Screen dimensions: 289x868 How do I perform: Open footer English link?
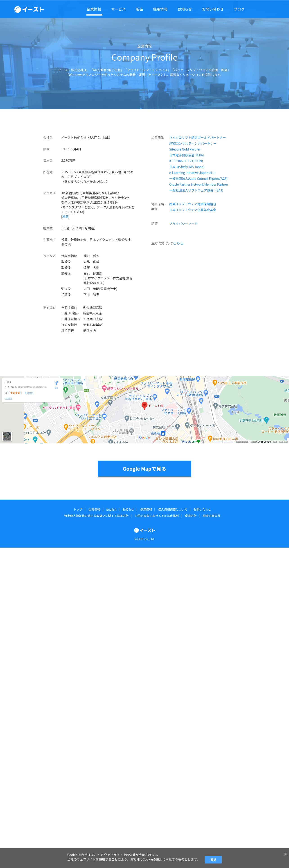click(111, 509)
